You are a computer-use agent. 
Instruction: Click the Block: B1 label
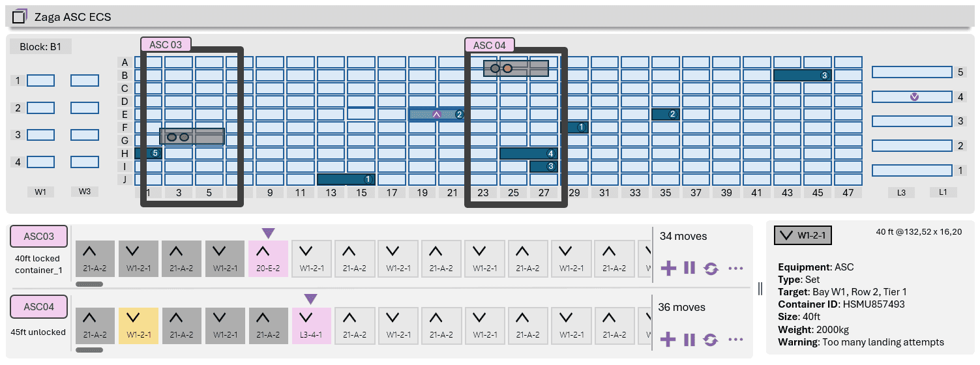point(41,47)
